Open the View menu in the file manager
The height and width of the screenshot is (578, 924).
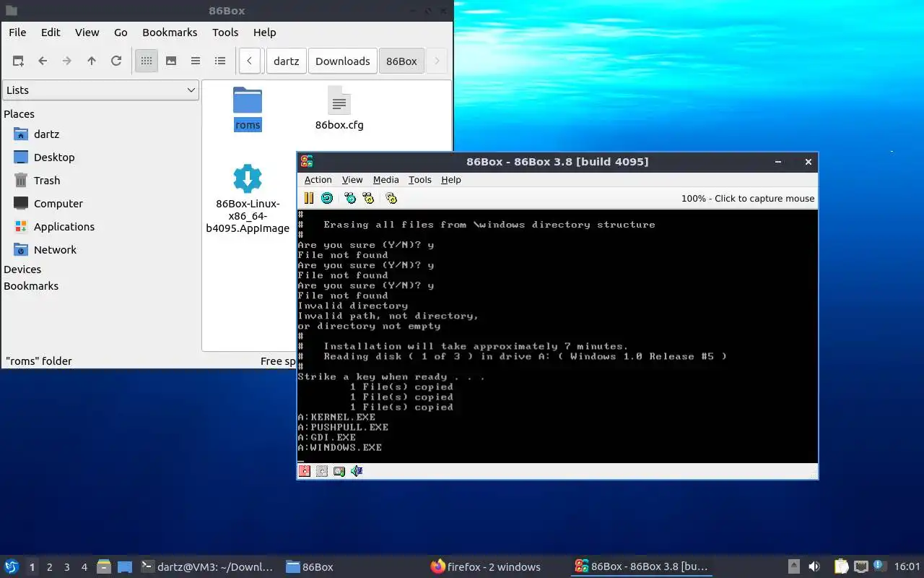click(87, 33)
